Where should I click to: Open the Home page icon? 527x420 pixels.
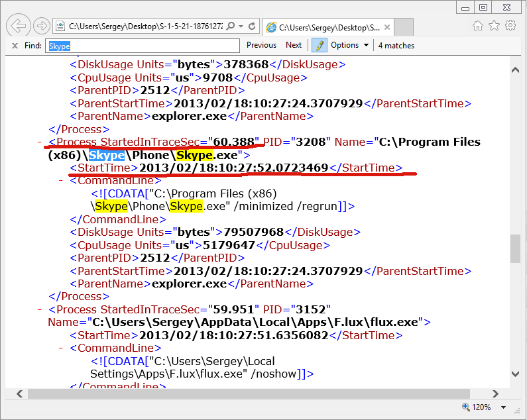[x=477, y=26]
